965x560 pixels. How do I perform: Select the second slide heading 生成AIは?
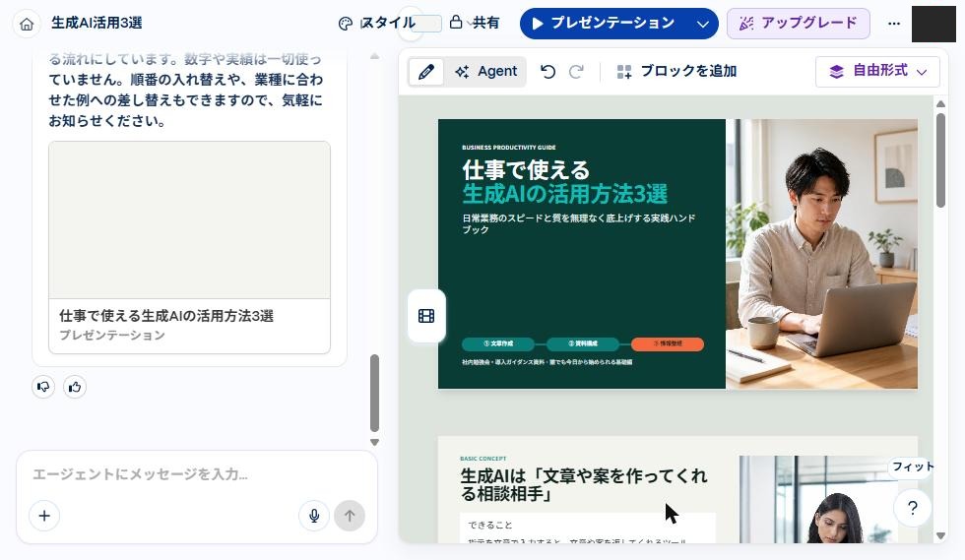(x=584, y=484)
